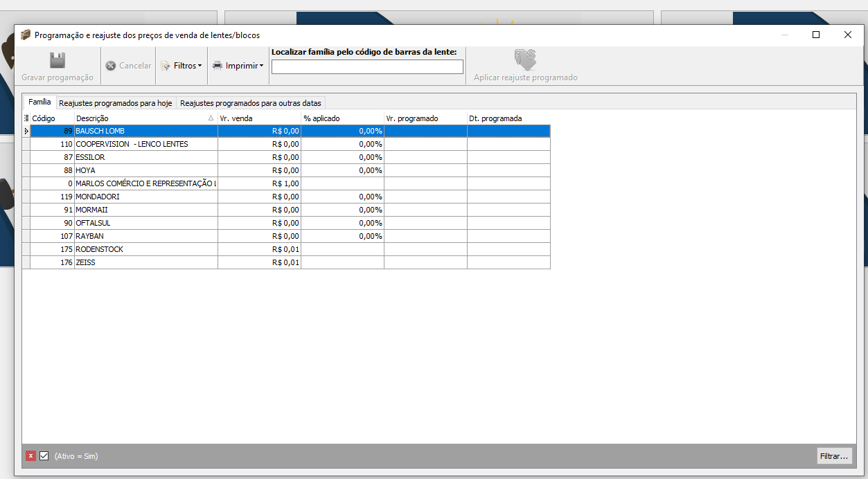Click the Imprimir printer icon
Image resolution: width=868 pixels, height=479 pixels.
click(x=218, y=66)
